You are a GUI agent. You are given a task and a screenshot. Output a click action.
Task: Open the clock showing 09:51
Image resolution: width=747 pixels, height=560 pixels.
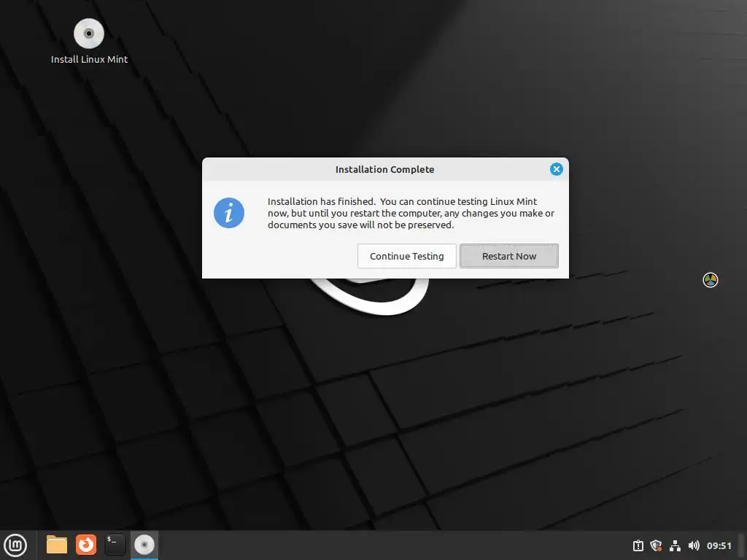point(719,545)
